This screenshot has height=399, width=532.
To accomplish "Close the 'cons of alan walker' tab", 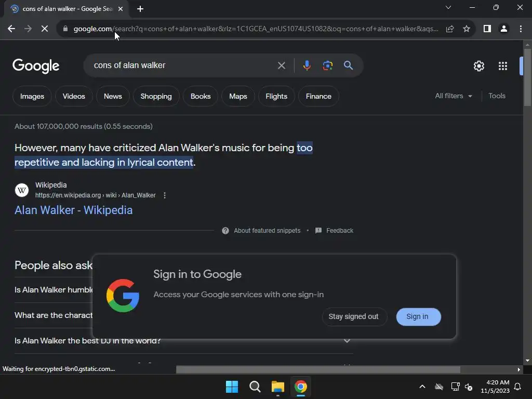I will [121, 9].
